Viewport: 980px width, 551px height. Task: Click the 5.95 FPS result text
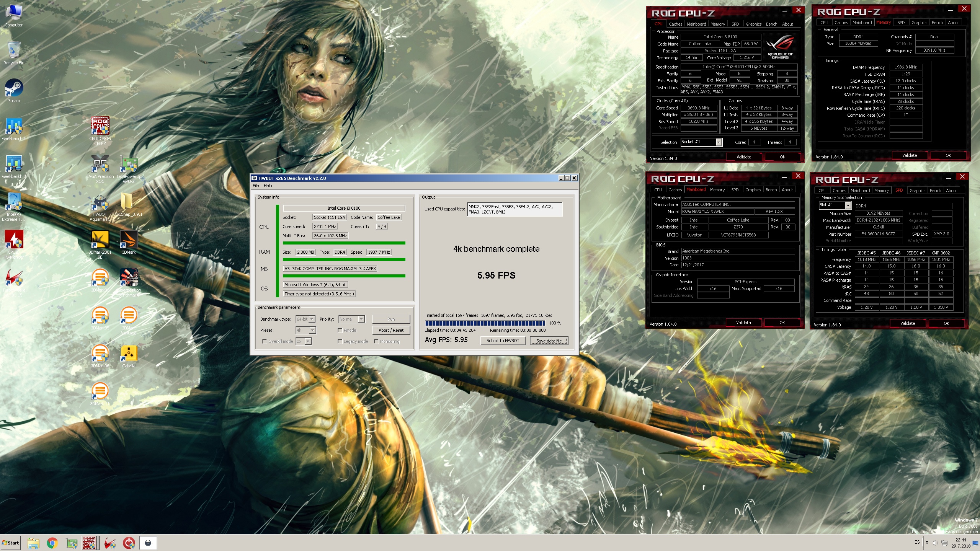click(496, 275)
